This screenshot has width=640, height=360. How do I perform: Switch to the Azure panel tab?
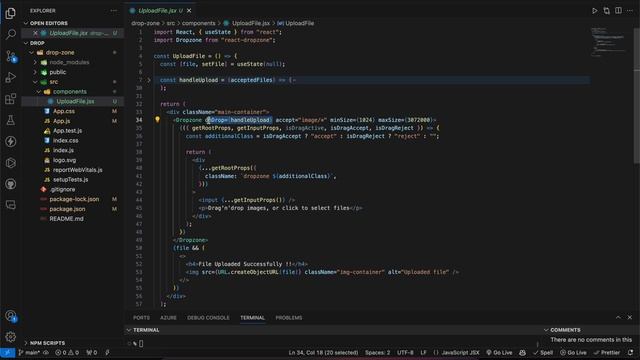point(168,318)
